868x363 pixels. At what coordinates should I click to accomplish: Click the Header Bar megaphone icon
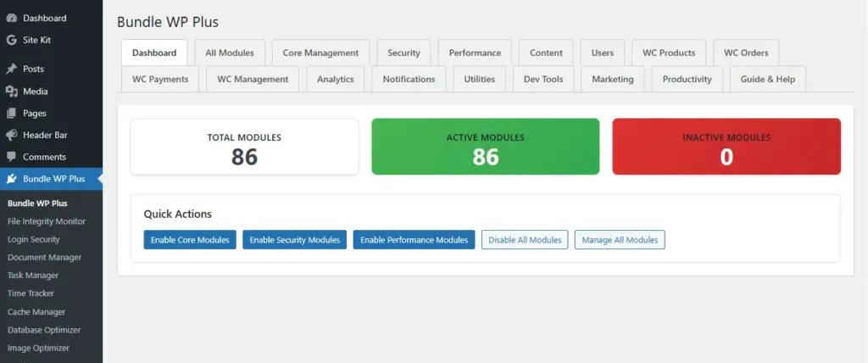[x=11, y=135]
